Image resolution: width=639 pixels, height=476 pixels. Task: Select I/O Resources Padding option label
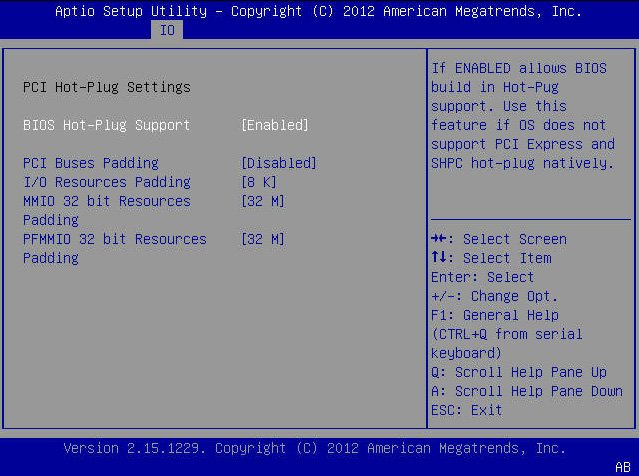(x=107, y=182)
